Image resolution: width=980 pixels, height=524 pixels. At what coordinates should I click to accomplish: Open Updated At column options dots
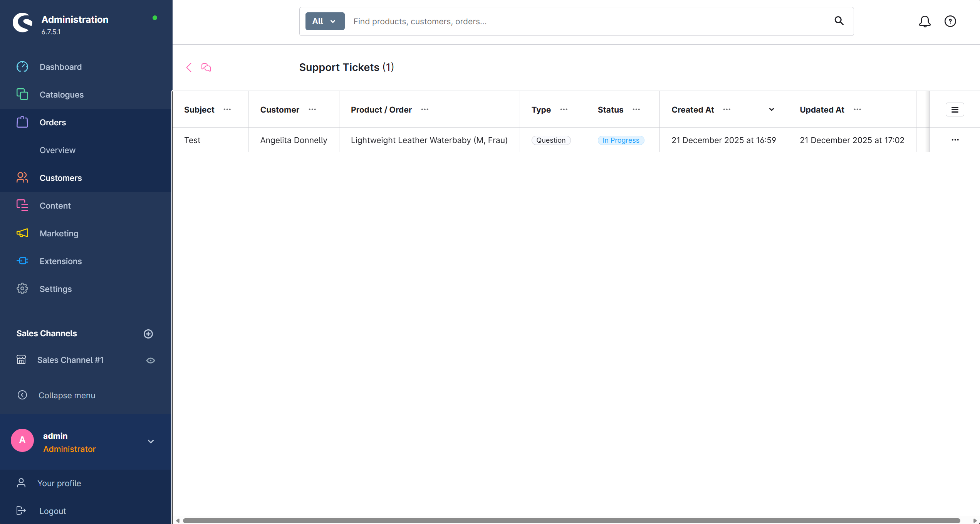[857, 110]
